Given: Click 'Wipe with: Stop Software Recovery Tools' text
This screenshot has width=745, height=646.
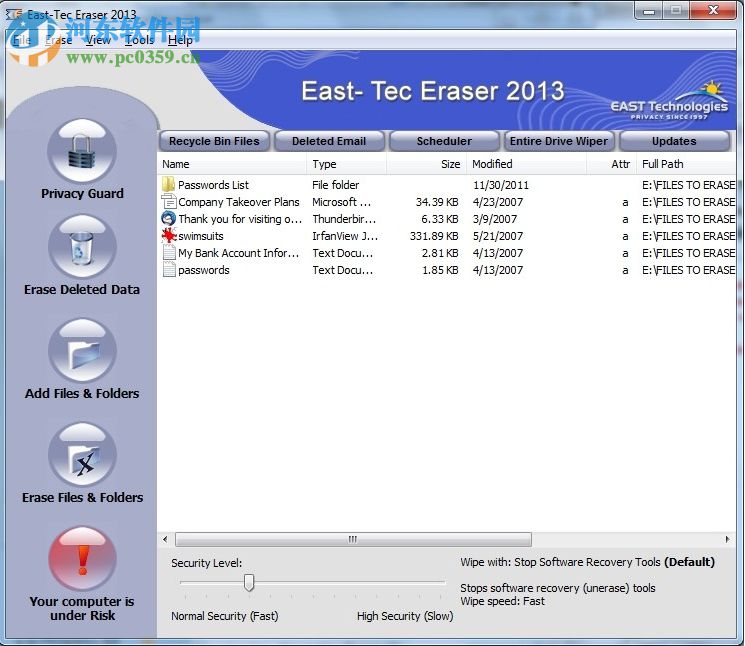Looking at the screenshot, I should click(x=560, y=562).
